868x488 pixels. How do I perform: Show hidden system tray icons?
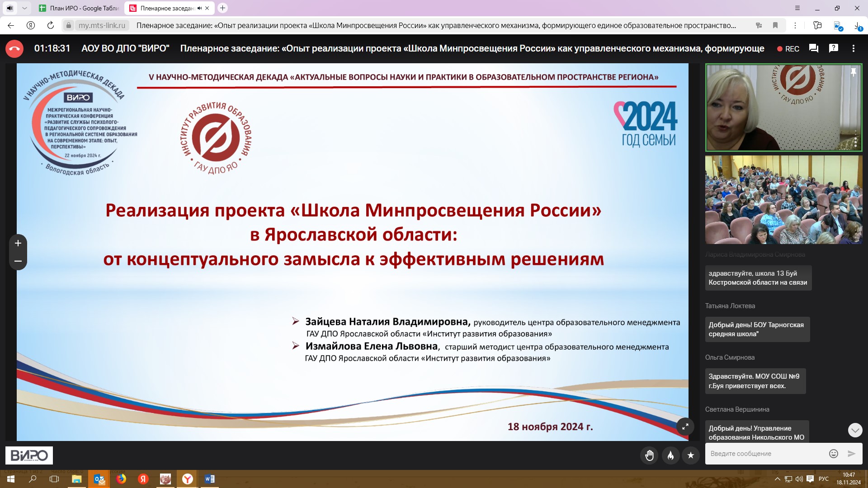coord(777,479)
